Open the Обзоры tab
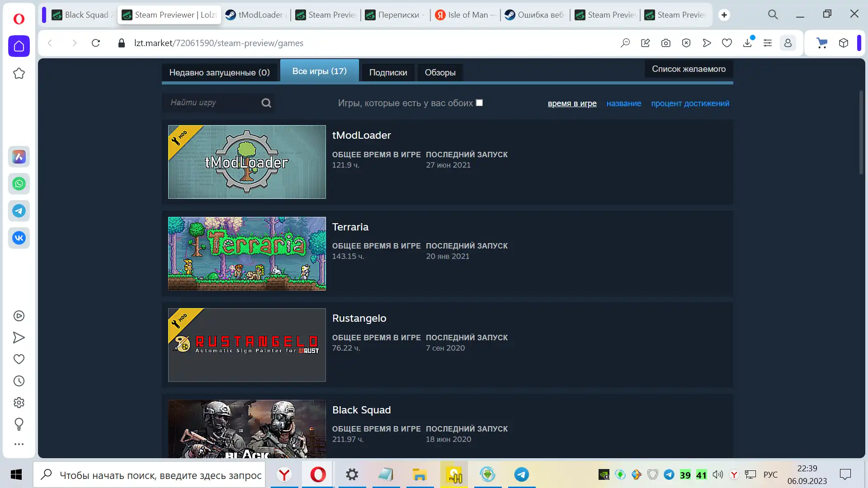The width and height of the screenshot is (868, 488). pyautogui.click(x=440, y=72)
